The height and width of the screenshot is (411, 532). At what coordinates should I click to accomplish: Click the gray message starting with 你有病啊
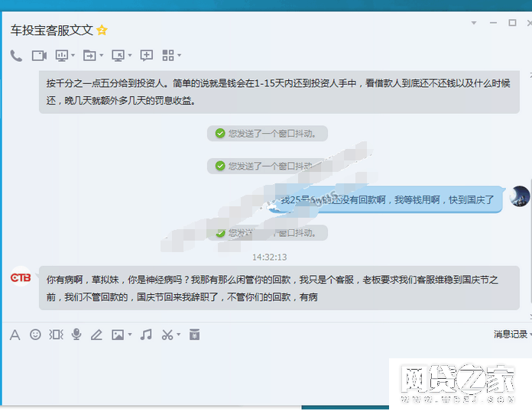279,288
